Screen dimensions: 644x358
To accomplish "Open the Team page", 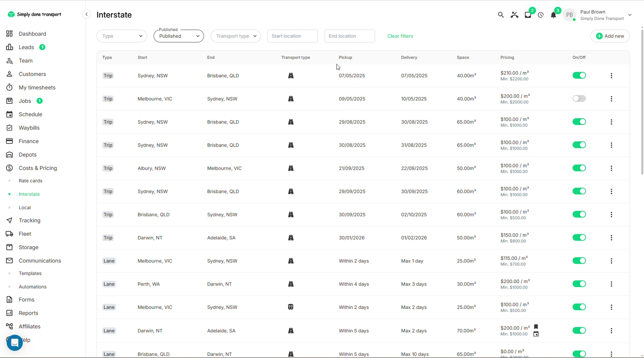I will (25, 61).
